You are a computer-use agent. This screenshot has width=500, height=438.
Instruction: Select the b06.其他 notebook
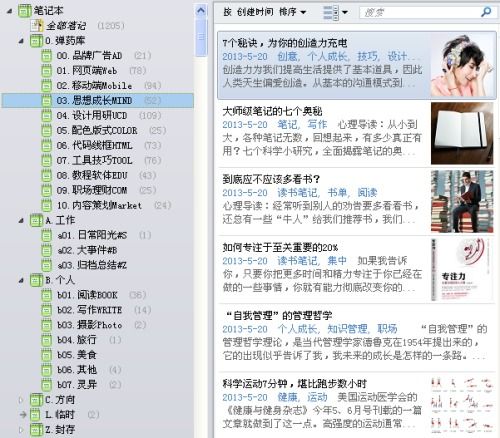77,370
